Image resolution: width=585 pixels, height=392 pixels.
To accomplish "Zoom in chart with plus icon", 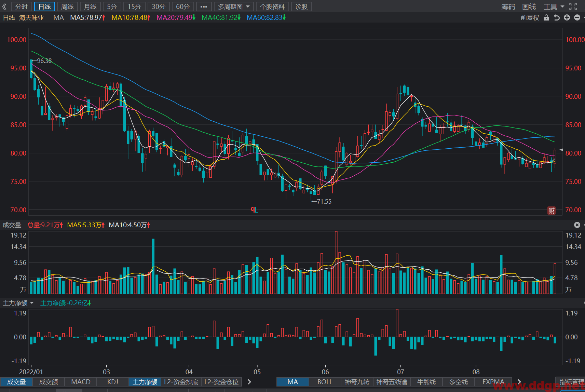I will coord(567,17).
